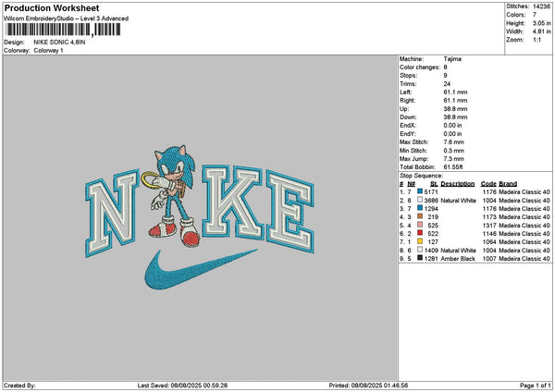Viewport: 555px width, 392px height.
Task: Click the barcode under the worksheet title
Action: point(63,30)
